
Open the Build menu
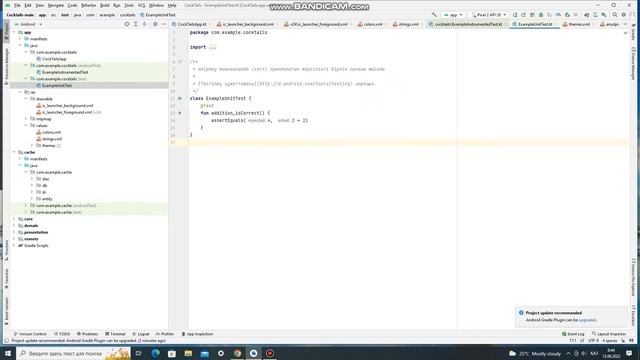tap(105, 5)
